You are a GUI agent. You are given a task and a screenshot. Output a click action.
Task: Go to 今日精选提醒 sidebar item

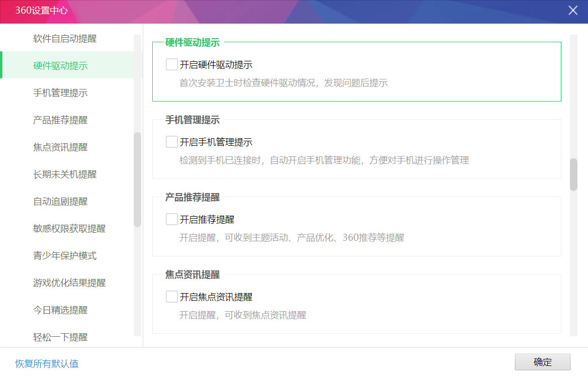point(60,310)
